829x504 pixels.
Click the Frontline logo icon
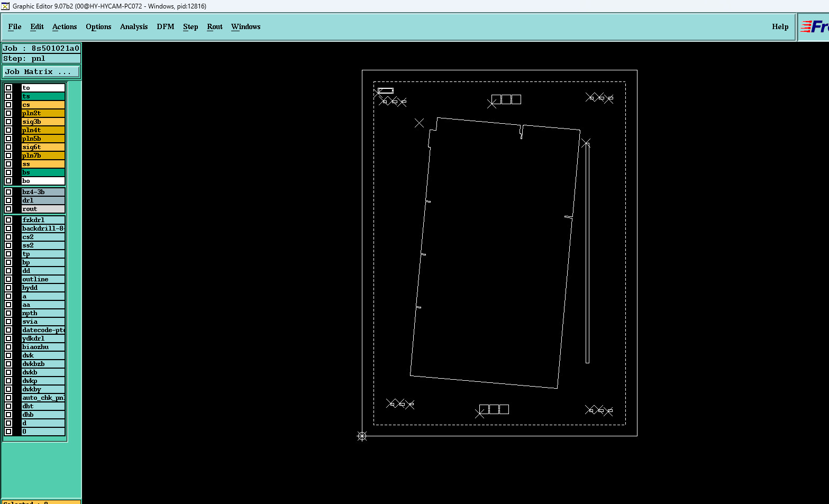tap(814, 26)
